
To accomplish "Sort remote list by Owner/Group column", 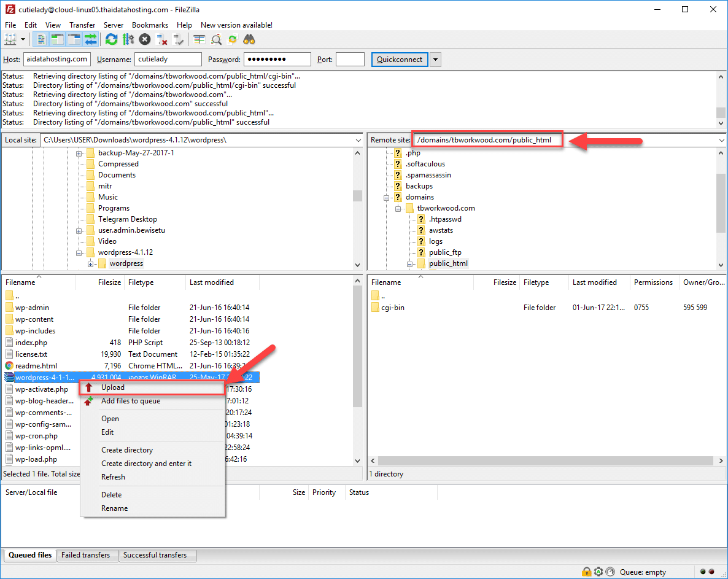I will pos(703,282).
